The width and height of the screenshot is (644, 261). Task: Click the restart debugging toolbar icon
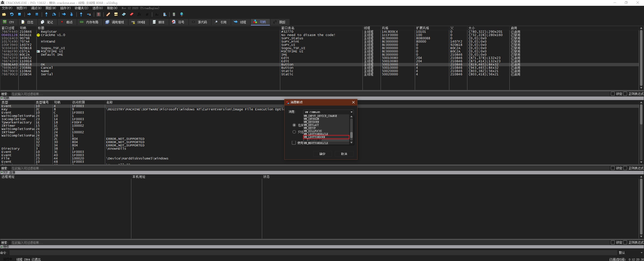click(x=12, y=14)
